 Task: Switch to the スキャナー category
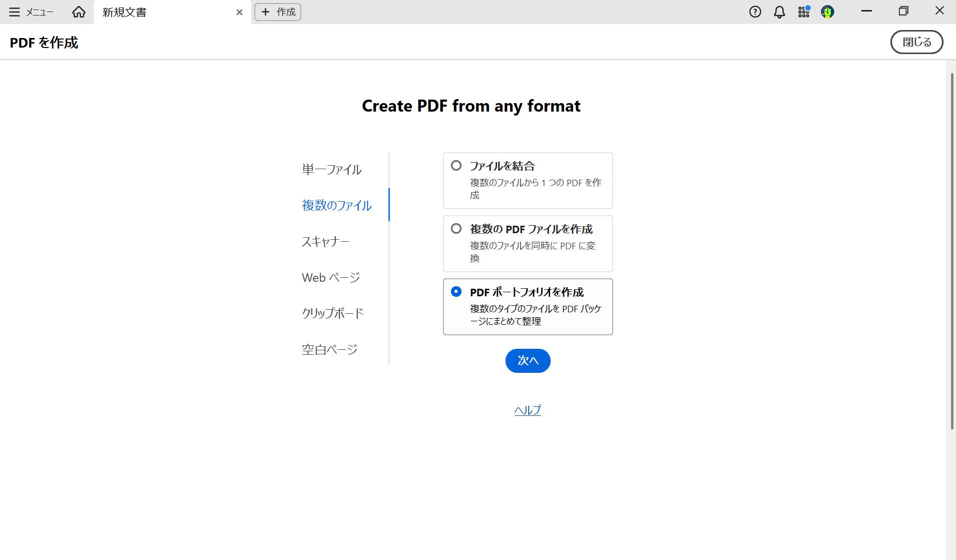pyautogui.click(x=325, y=241)
